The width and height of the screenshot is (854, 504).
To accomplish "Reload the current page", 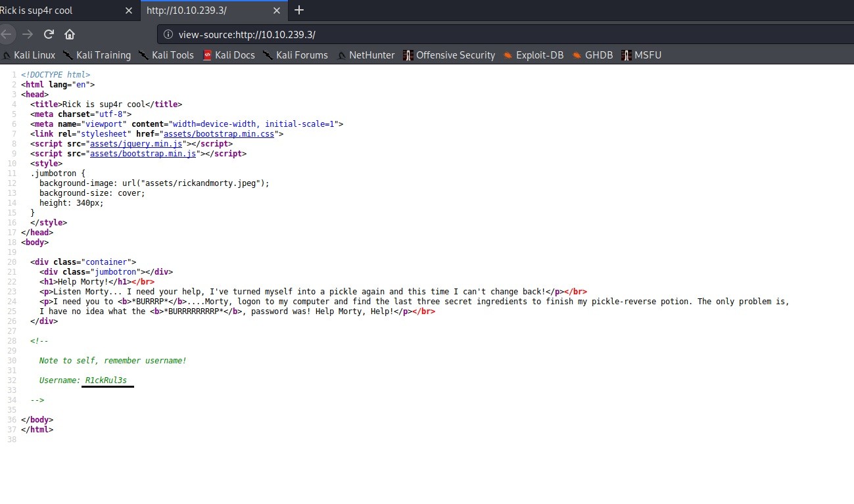I will (x=49, y=34).
